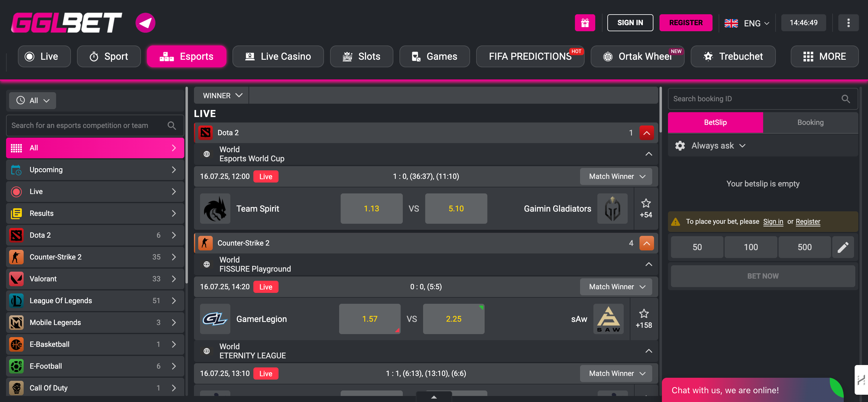Open the chat with us widget

coord(753,390)
